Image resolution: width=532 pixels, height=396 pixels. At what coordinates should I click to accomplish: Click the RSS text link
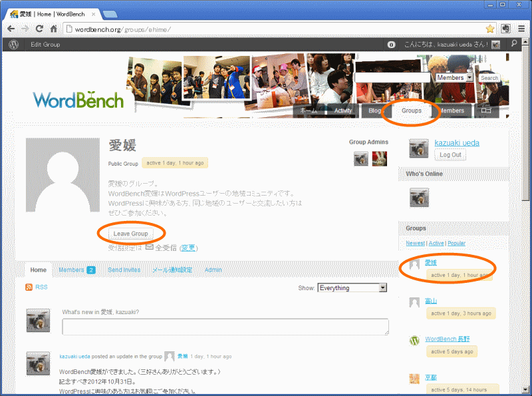(41, 288)
